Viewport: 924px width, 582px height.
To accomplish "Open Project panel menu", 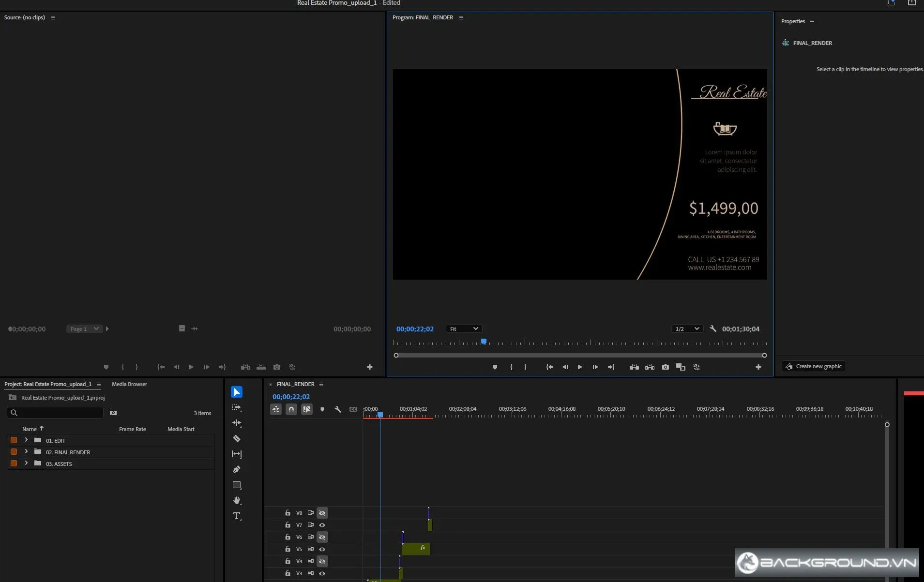I will tap(99, 384).
